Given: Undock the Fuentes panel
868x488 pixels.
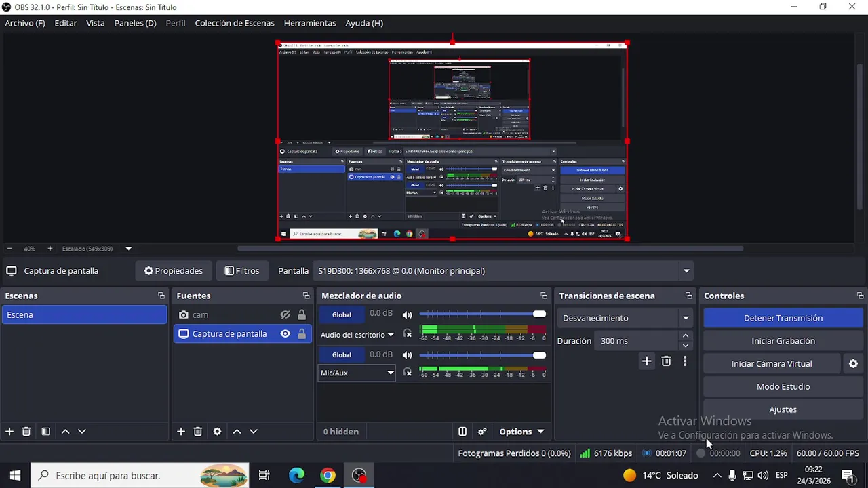Looking at the screenshot, I should click(306, 296).
